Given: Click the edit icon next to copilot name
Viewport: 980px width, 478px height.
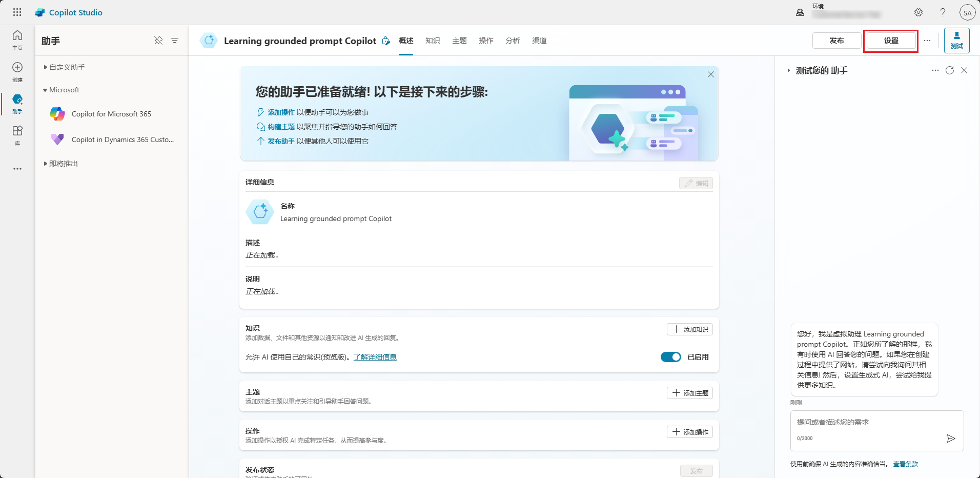Looking at the screenshot, I should [386, 41].
